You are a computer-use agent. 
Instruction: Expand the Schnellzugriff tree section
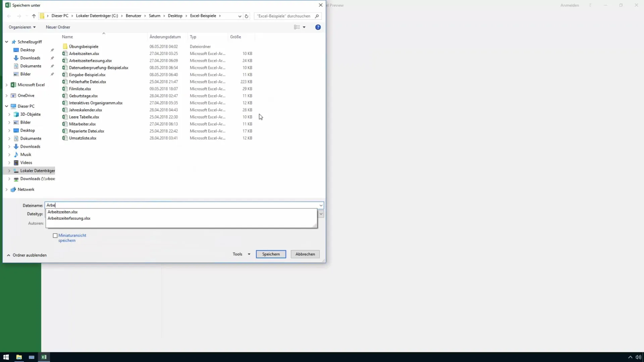click(x=7, y=42)
